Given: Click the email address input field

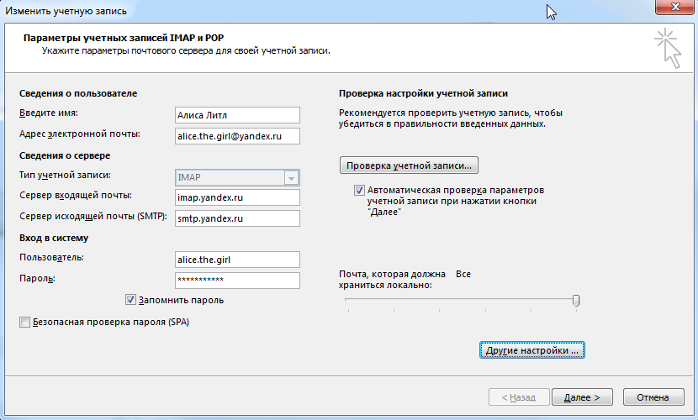Looking at the screenshot, I should tap(236, 134).
